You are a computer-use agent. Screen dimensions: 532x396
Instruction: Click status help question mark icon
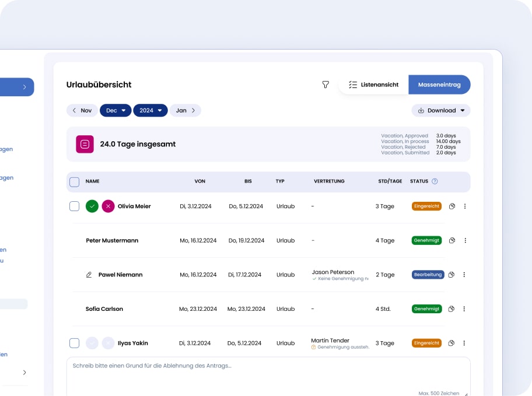[x=435, y=181]
